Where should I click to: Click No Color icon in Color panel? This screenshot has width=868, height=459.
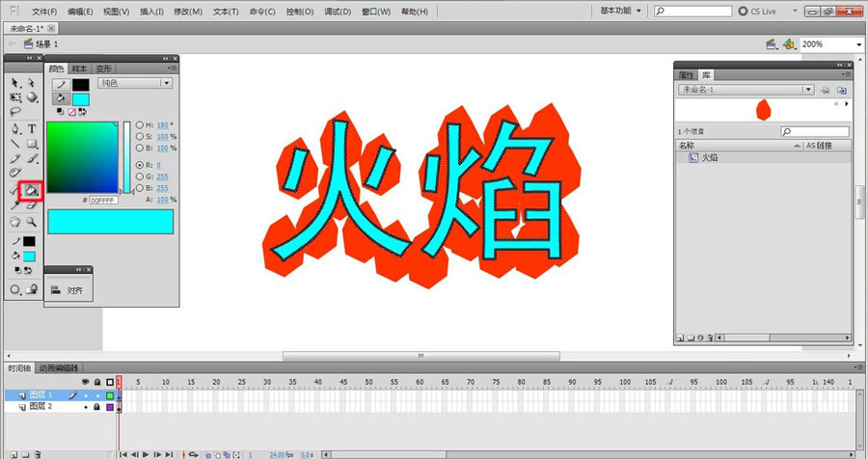(x=71, y=112)
